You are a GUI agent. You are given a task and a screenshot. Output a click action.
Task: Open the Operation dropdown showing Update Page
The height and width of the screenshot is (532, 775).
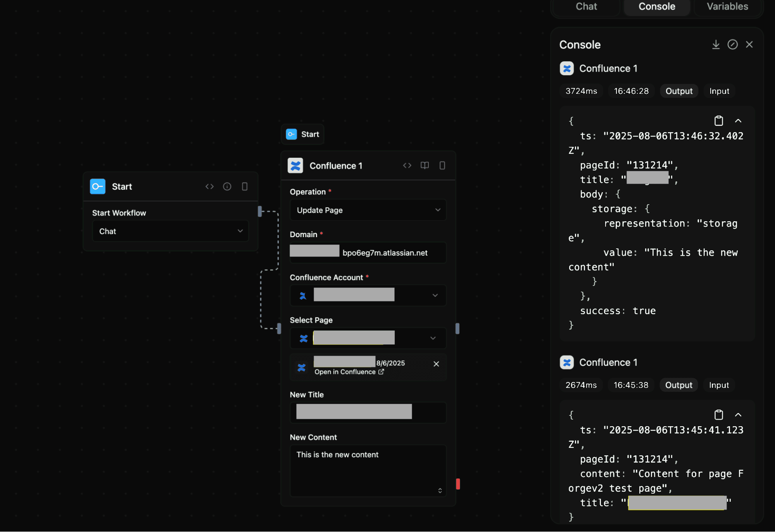(368, 210)
